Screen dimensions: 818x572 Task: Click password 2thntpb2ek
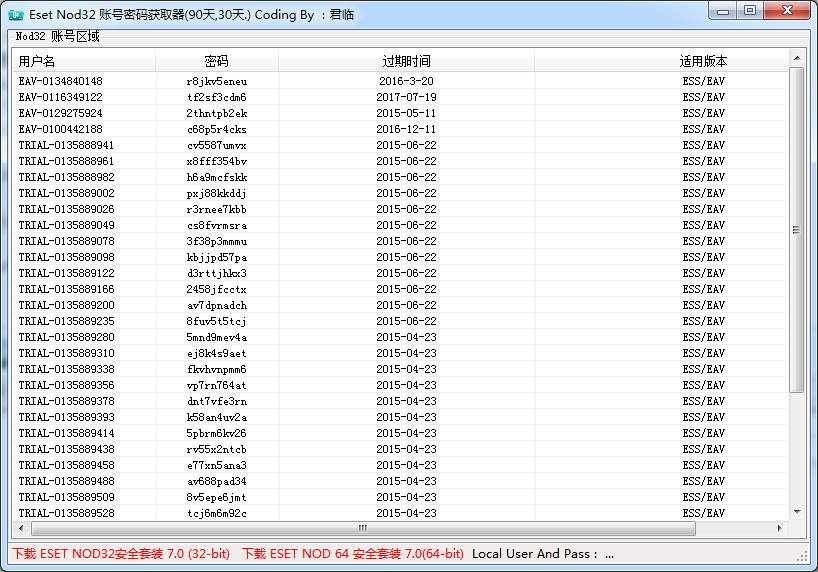coord(217,113)
